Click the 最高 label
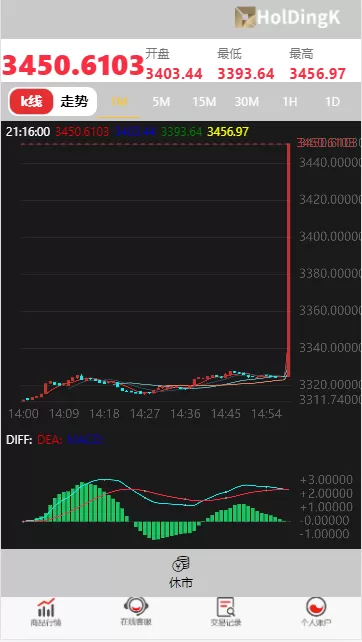Viewport: 362px width, 642px height. (301, 54)
